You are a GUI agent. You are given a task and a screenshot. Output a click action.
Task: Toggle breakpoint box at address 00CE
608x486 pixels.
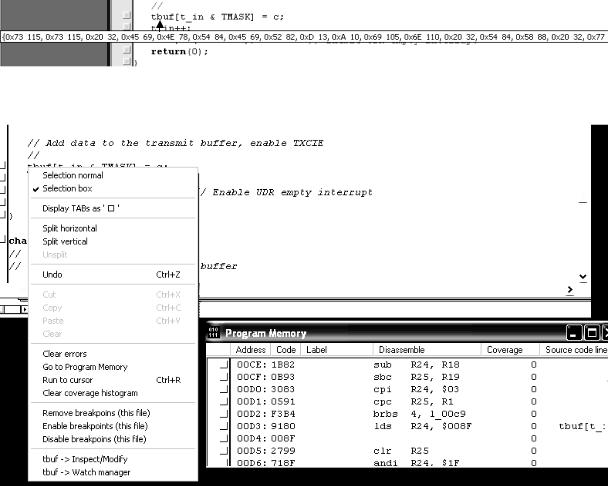224,365
